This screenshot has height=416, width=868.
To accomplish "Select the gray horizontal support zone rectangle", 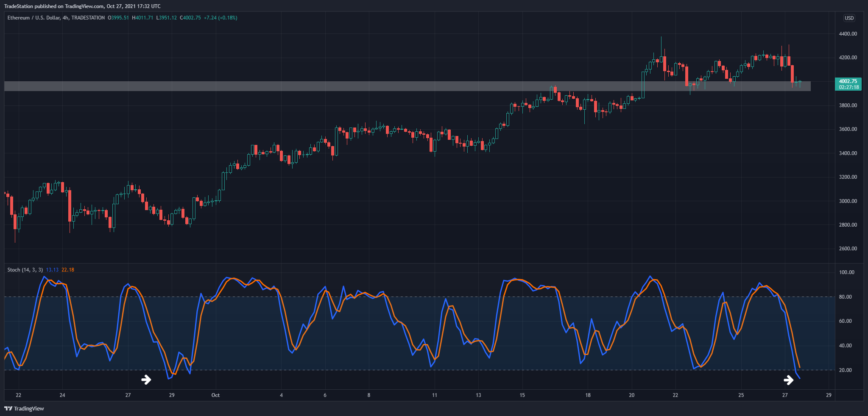I will pyautogui.click(x=407, y=86).
